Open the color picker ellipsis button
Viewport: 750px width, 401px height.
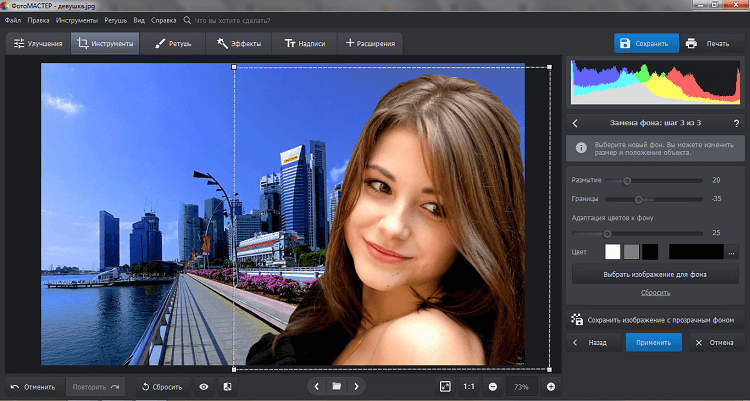(731, 251)
